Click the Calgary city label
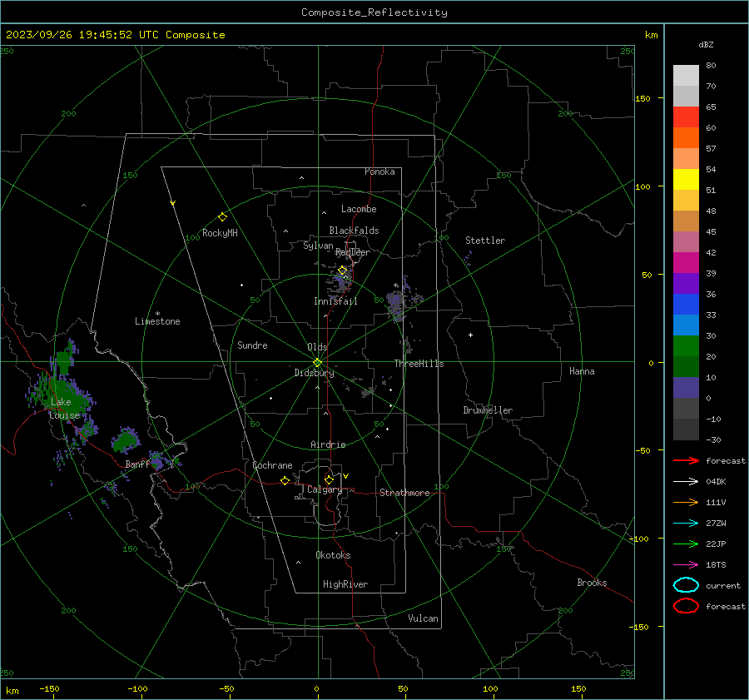The height and width of the screenshot is (700, 749). pyautogui.click(x=325, y=489)
